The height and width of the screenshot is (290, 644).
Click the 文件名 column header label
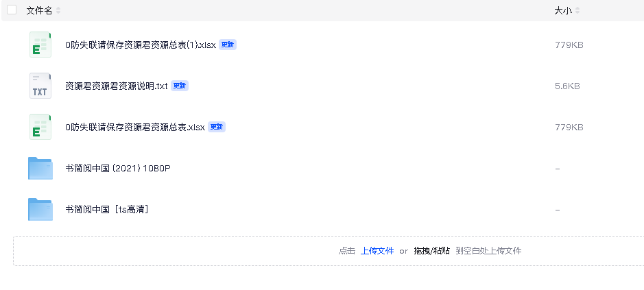(x=39, y=11)
